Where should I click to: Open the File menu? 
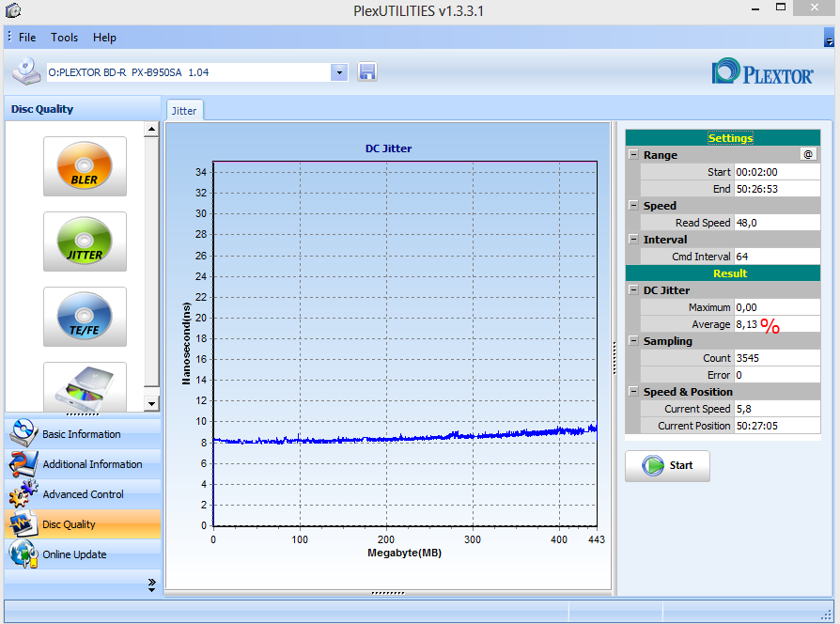(x=27, y=38)
